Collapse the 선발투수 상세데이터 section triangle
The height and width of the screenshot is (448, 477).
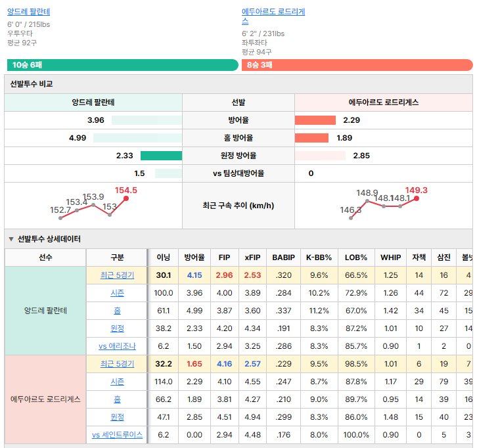click(11, 239)
